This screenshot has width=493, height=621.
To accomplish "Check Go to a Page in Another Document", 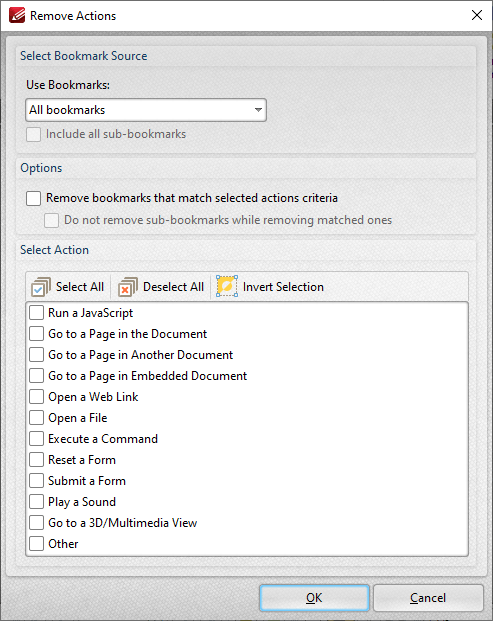I will [36, 355].
